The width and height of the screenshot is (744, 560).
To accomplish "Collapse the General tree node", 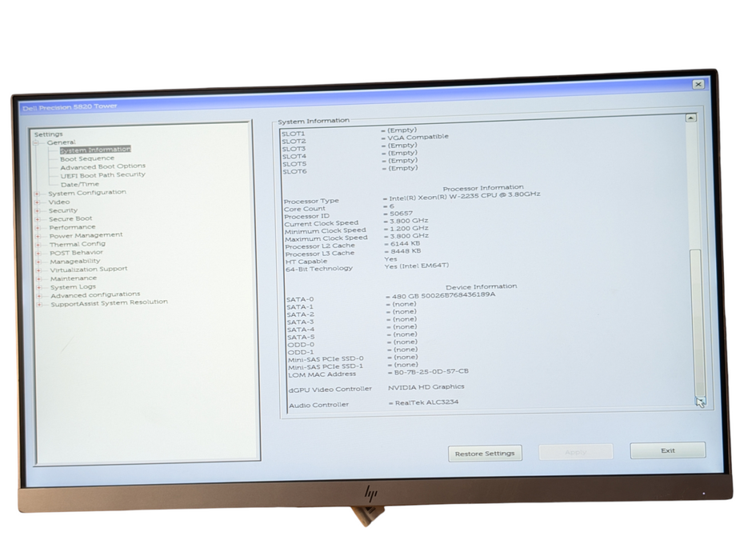I will [x=36, y=143].
